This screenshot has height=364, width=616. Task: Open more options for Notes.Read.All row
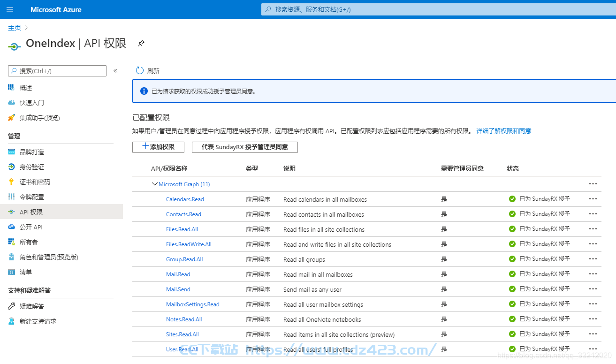pos(593,319)
